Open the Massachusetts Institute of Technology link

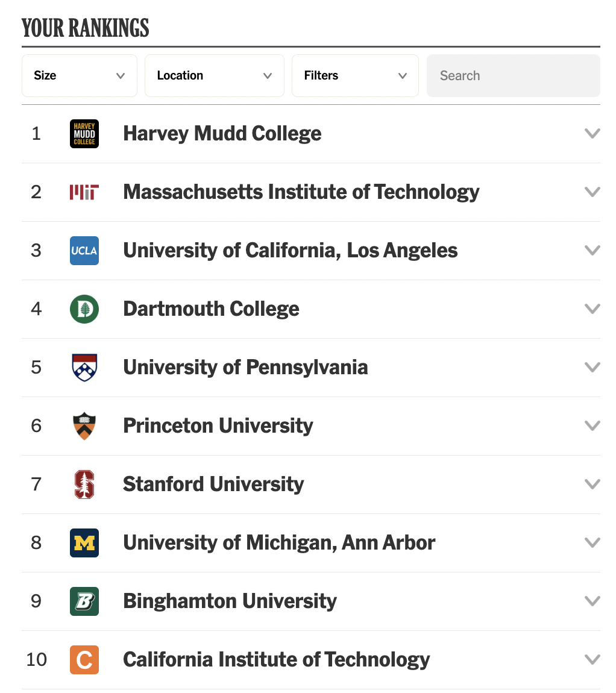pyautogui.click(x=301, y=192)
